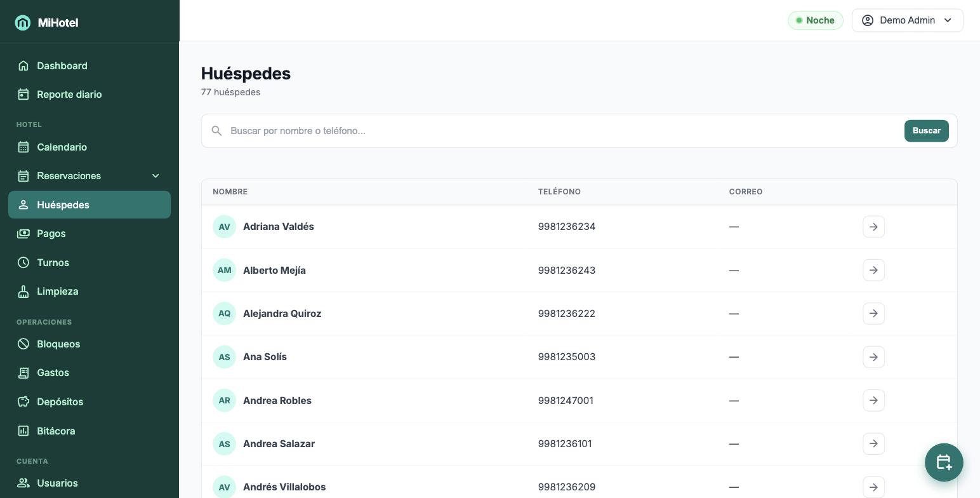Click phone number 9981247001
The height and width of the screenshot is (498, 980).
tap(566, 400)
